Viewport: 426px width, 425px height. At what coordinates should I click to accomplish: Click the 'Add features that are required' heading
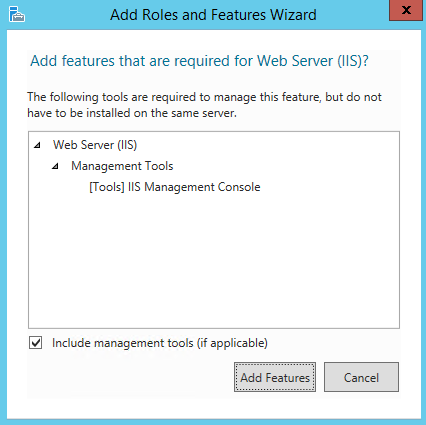click(x=199, y=61)
